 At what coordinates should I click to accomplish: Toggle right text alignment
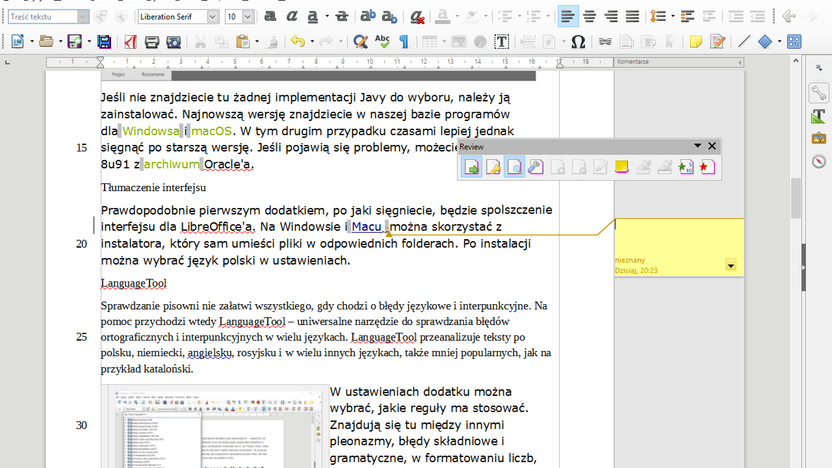[611, 16]
